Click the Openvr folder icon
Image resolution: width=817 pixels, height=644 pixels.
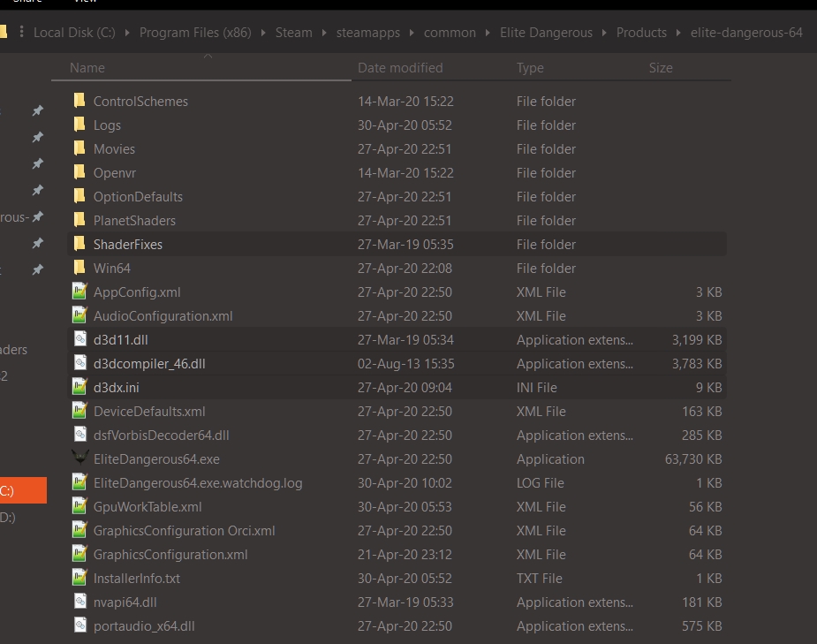pos(79,172)
